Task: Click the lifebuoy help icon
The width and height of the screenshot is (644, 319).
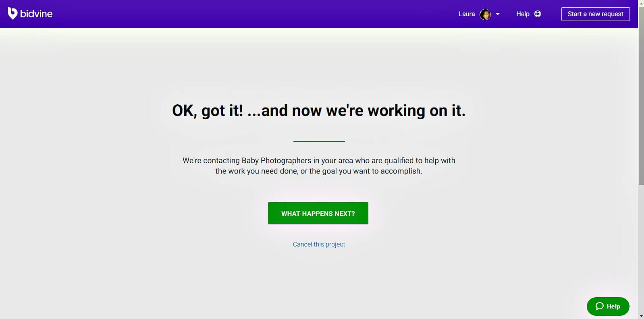Action: click(538, 14)
